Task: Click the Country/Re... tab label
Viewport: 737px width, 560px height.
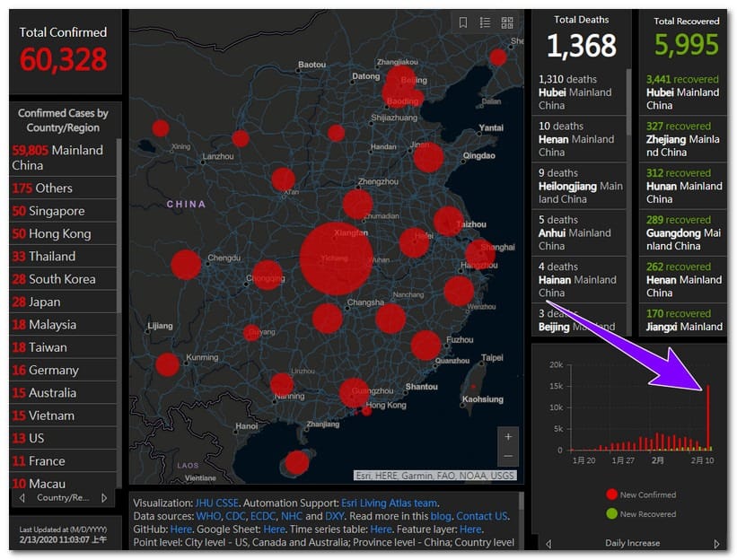Action: tap(63, 497)
